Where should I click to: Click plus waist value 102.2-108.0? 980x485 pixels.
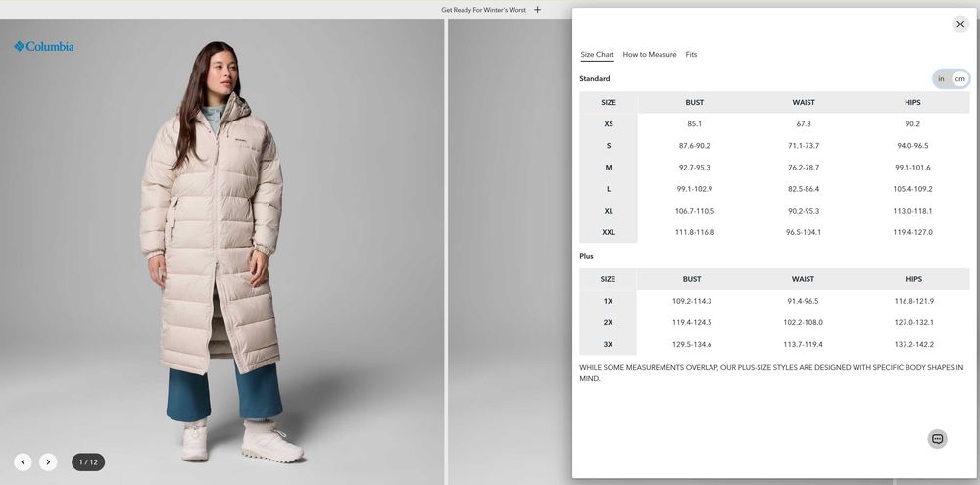803,322
